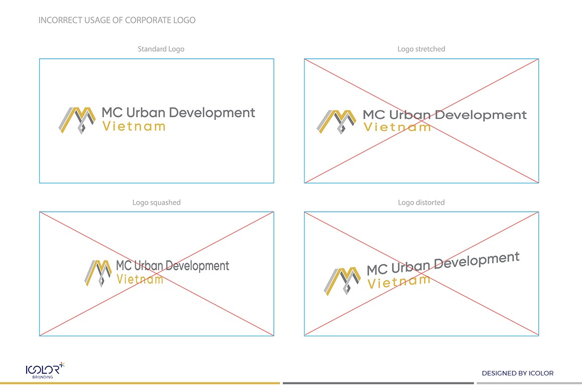
Task: Click the 'DESIGNED BY ICOLOR' credit text
Action: click(517, 373)
